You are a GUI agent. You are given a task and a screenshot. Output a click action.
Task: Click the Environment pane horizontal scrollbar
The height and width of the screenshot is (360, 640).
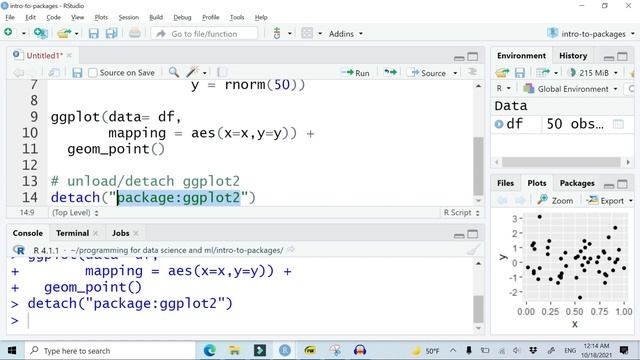tap(561, 162)
